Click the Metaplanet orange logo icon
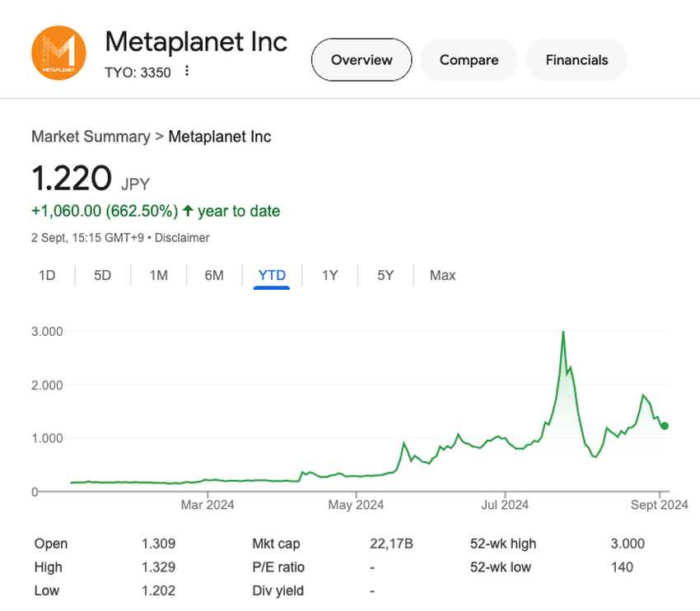This screenshot has width=700, height=611. click(x=58, y=54)
